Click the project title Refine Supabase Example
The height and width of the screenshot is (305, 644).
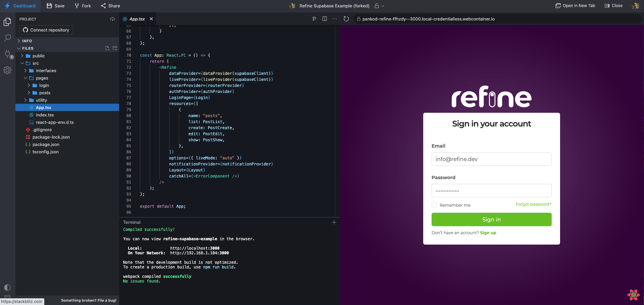pos(334,6)
